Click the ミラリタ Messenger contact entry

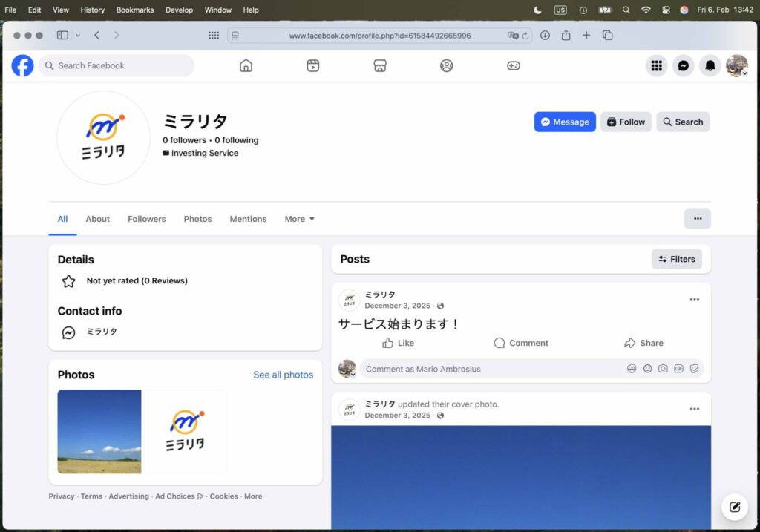pyautogui.click(x=102, y=332)
